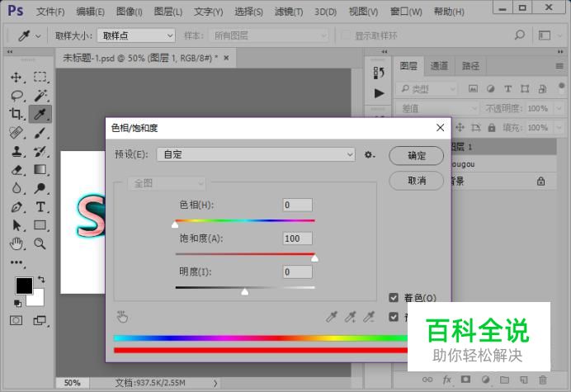Click the 确定 button
571x392 pixels.
(x=416, y=155)
